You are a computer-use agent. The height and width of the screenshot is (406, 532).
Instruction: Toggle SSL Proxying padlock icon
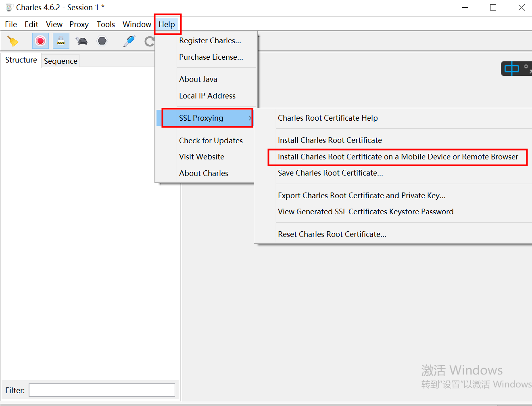pyautogui.click(x=61, y=41)
